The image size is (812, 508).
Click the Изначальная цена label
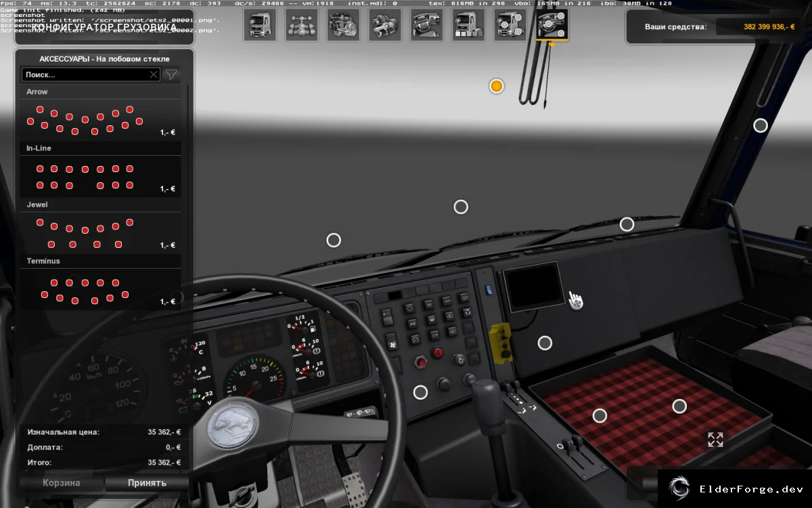[x=63, y=431]
